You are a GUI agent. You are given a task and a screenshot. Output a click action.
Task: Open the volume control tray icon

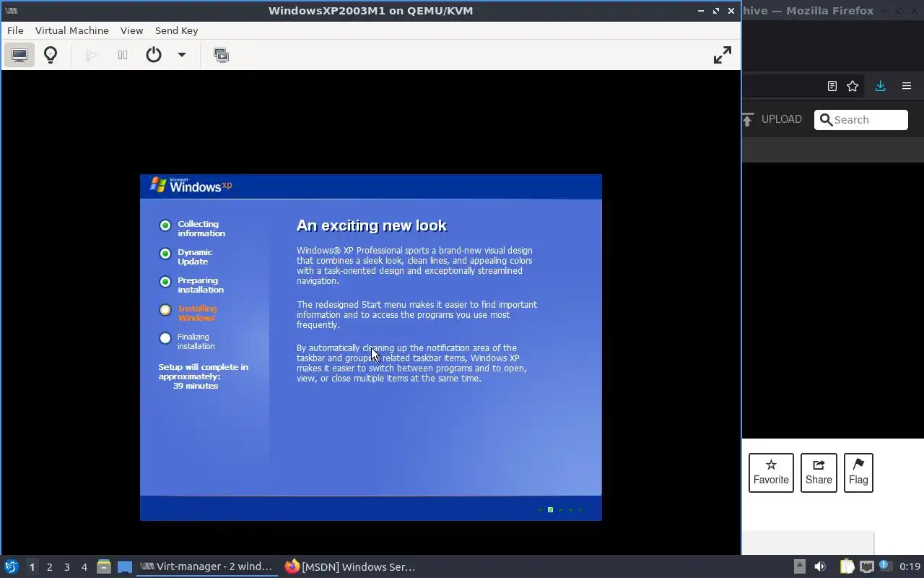click(820, 567)
